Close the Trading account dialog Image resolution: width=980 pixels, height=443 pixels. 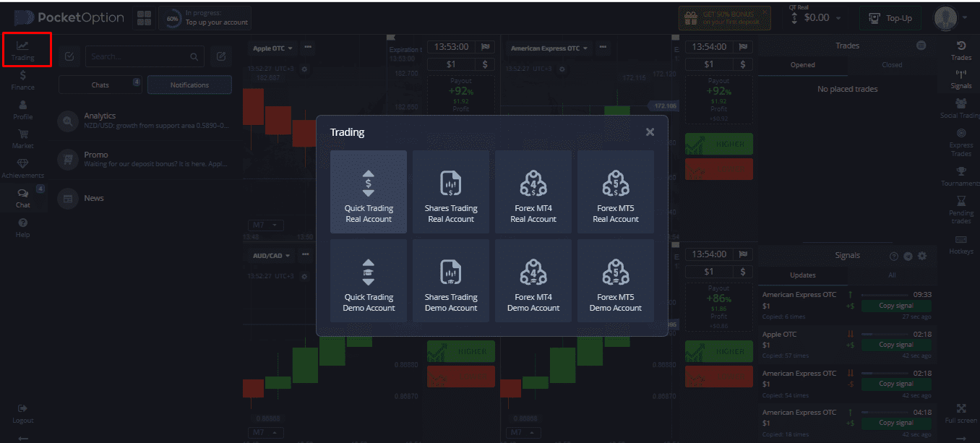pos(650,132)
